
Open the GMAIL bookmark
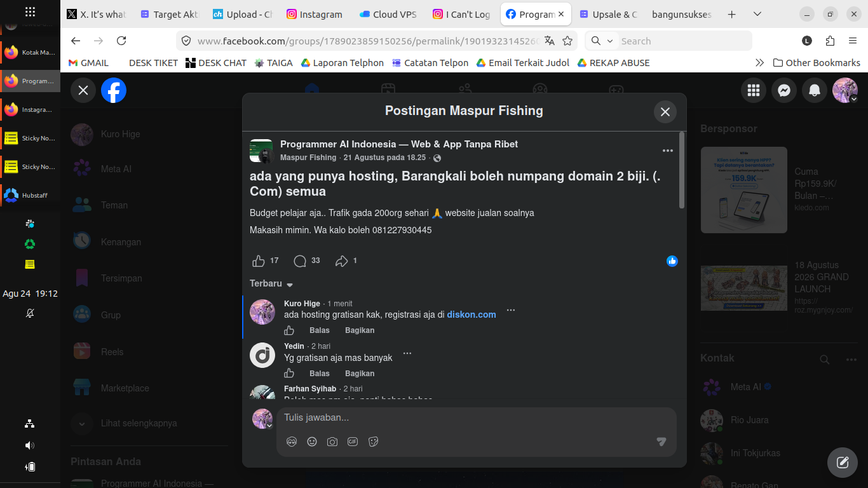(88, 63)
